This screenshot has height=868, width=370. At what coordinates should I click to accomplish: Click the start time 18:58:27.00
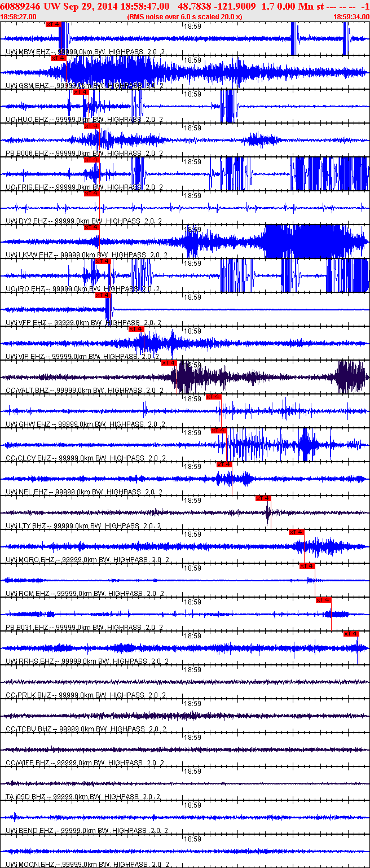19,17
